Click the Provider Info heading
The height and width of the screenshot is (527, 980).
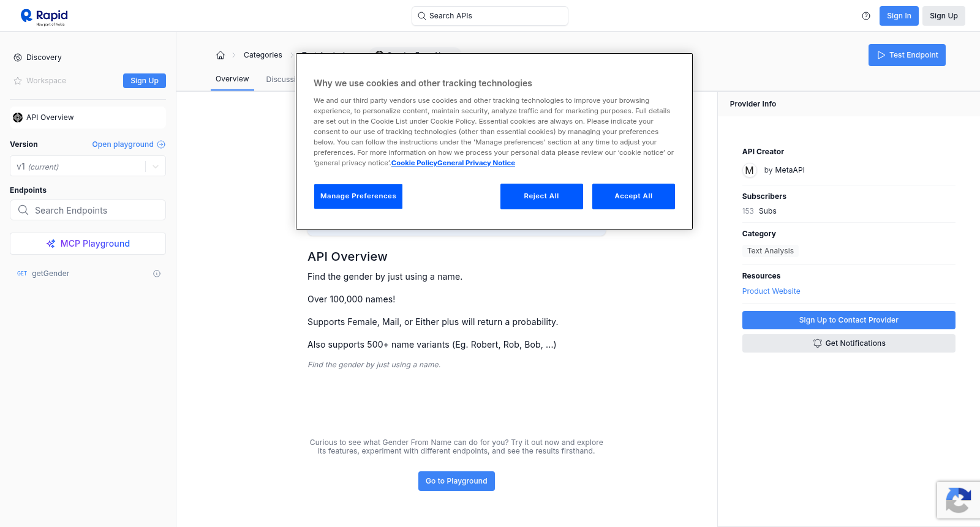coord(753,104)
